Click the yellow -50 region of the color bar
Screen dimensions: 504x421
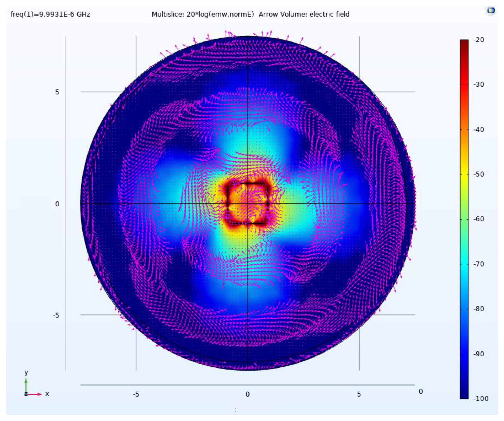click(464, 174)
